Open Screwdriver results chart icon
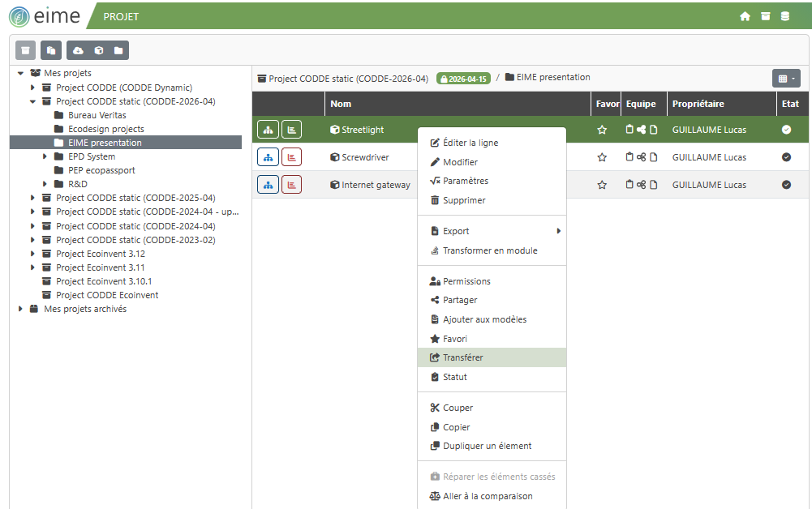812x509 pixels. (x=291, y=157)
